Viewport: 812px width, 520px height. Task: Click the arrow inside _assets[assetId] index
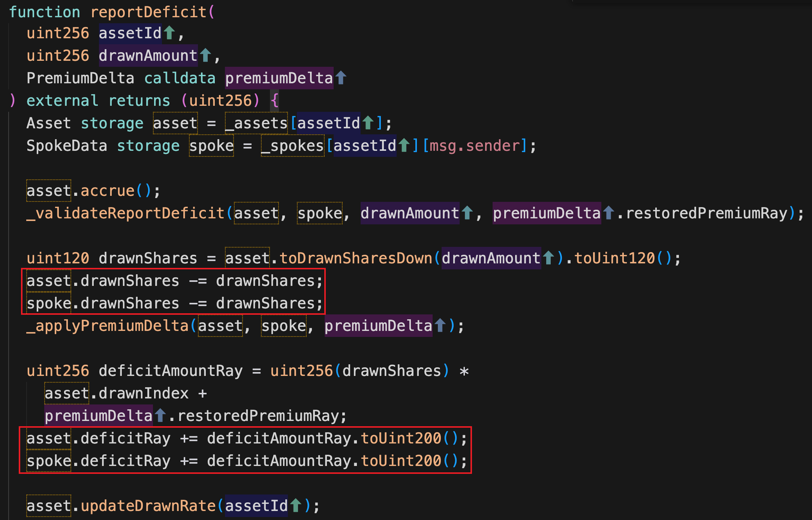368,123
